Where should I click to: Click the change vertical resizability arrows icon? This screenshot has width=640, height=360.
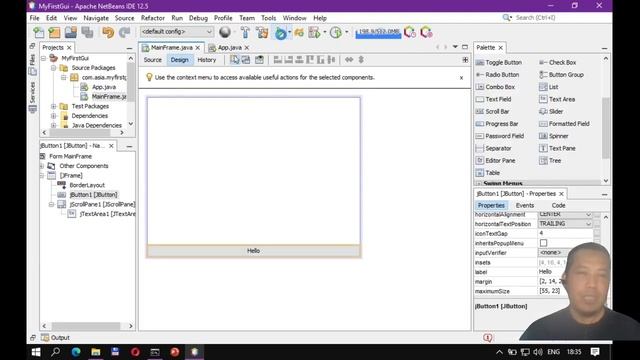(361, 60)
